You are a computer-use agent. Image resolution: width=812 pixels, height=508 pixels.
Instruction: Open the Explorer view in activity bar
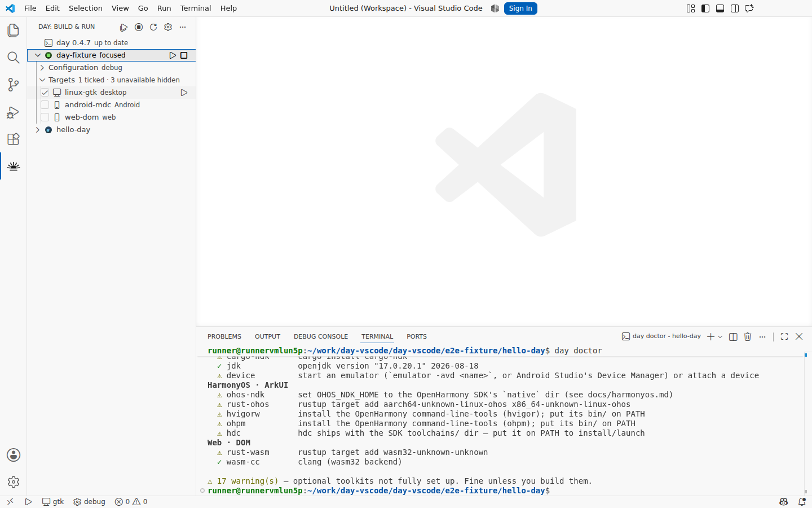(x=14, y=30)
